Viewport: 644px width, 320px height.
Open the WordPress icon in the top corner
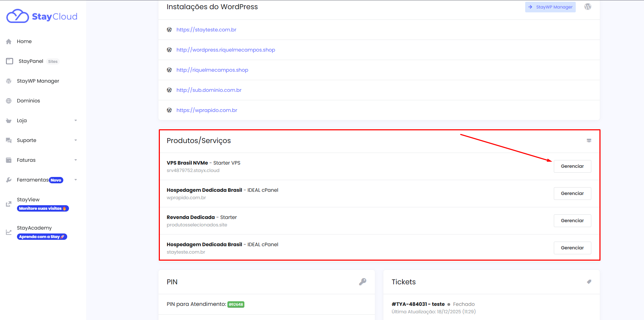coord(588,6)
